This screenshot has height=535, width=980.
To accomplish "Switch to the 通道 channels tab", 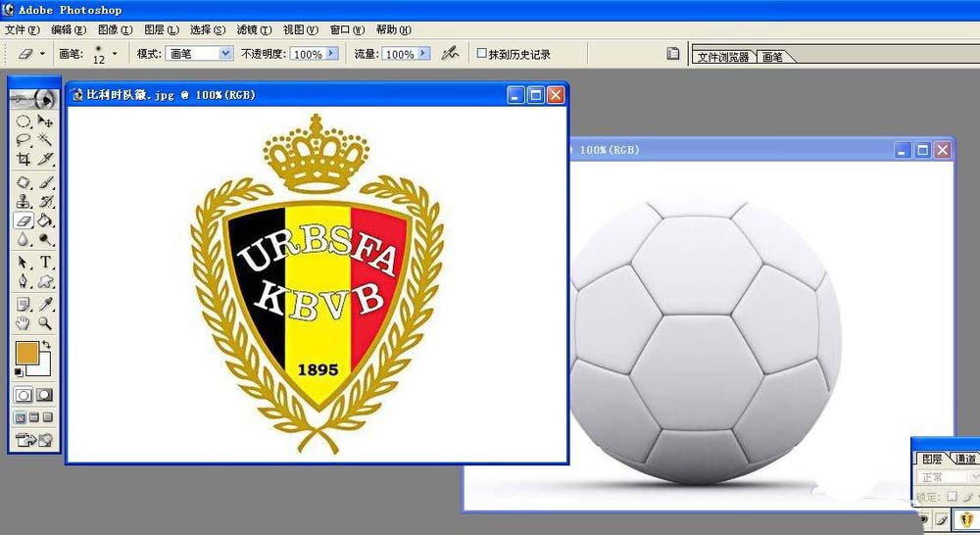I will [x=965, y=459].
